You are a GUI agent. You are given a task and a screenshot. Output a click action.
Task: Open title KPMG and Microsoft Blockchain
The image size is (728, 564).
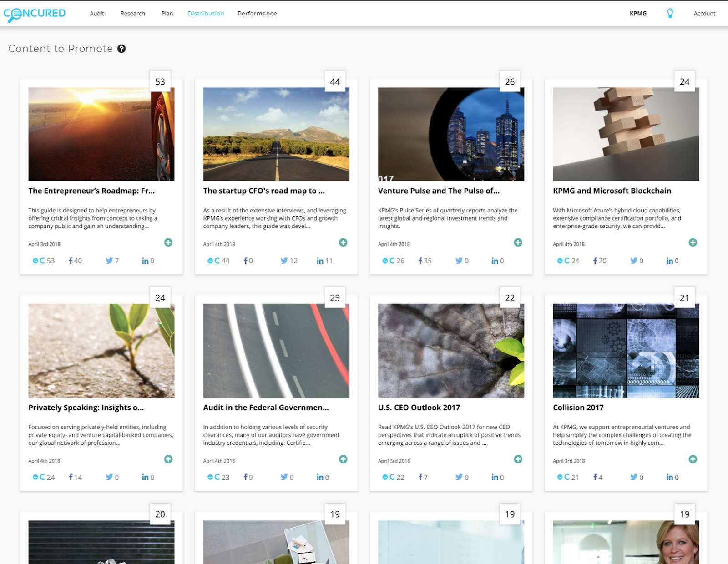pos(612,191)
